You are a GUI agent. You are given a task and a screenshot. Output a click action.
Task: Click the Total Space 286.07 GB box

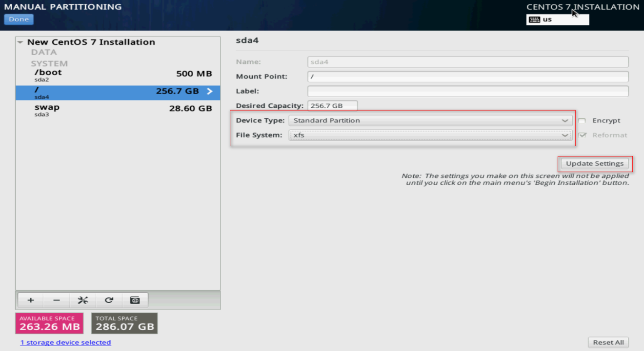click(x=124, y=323)
